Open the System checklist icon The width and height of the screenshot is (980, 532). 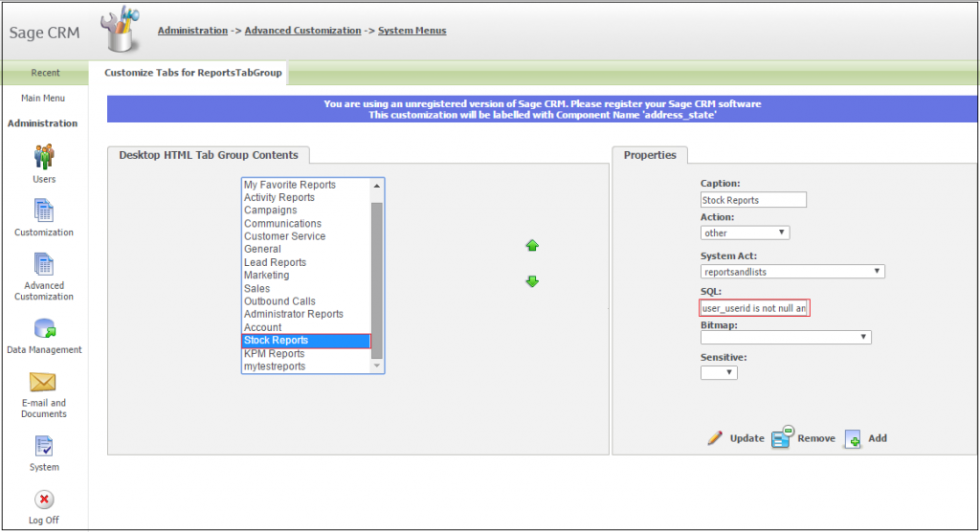(x=44, y=446)
